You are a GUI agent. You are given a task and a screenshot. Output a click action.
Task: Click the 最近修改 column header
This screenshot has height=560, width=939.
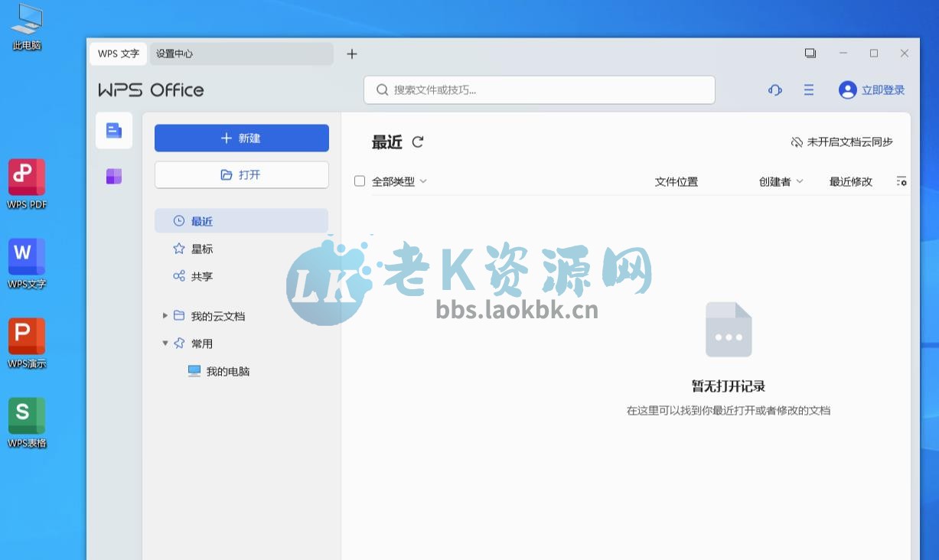851,181
